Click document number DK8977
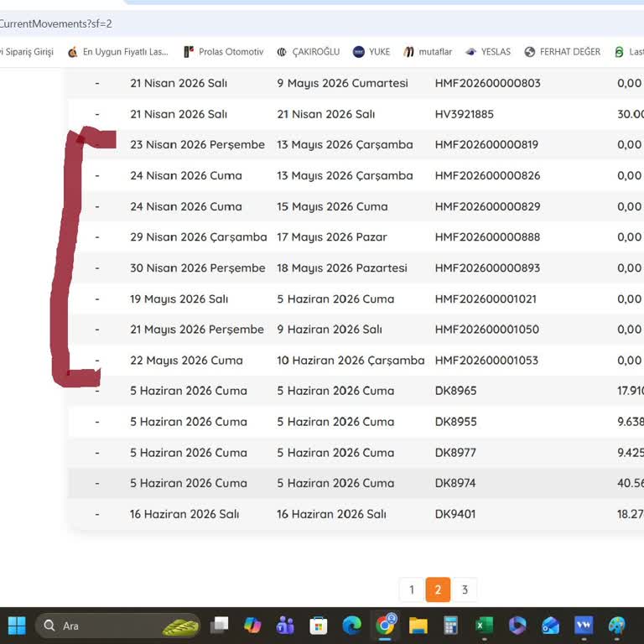 pos(455,453)
